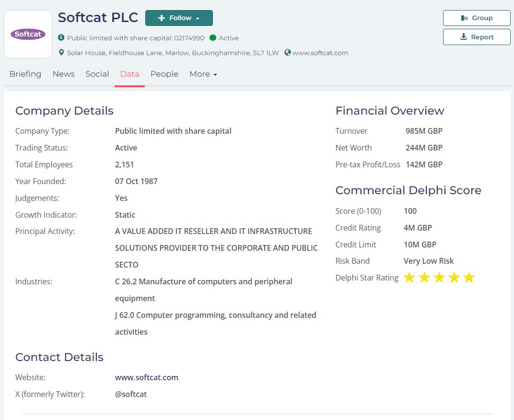The width and height of the screenshot is (514, 420).
Task: Select the Year Founded date 07 Oct 1987
Action: pyautogui.click(x=136, y=181)
